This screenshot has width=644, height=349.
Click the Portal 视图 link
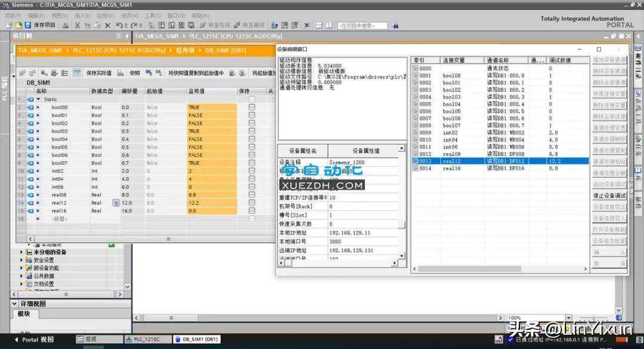33,339
